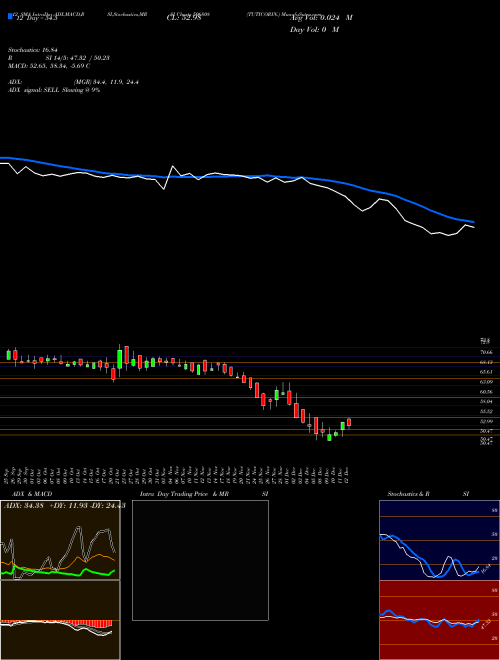
Task: Click the '(MGR) 34.4, 11.9, 24.4' ADX values
Action: [106, 82]
